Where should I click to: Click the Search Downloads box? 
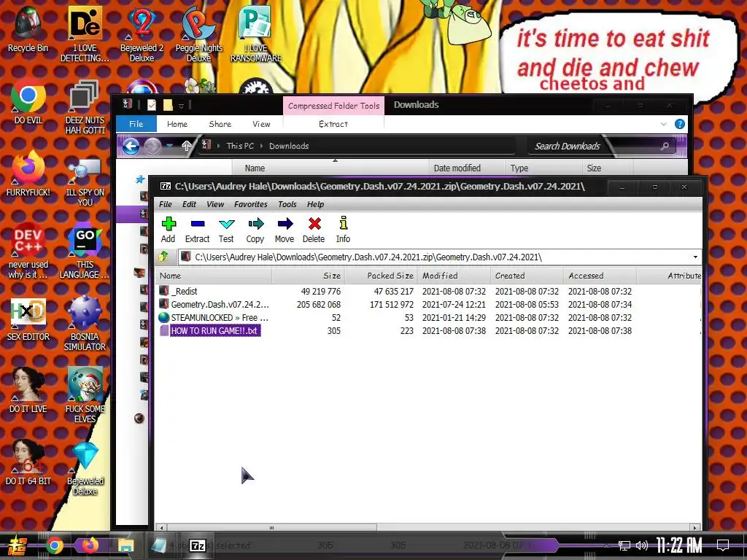(x=601, y=146)
